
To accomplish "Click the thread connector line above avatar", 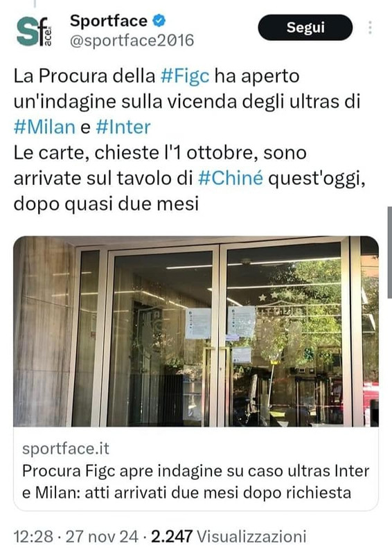I will point(35,4).
